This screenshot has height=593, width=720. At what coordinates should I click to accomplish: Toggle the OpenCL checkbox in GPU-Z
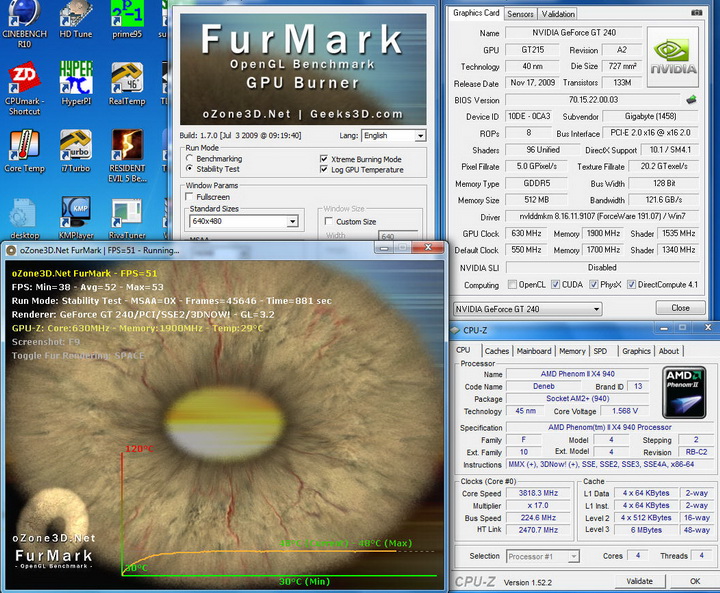512,284
